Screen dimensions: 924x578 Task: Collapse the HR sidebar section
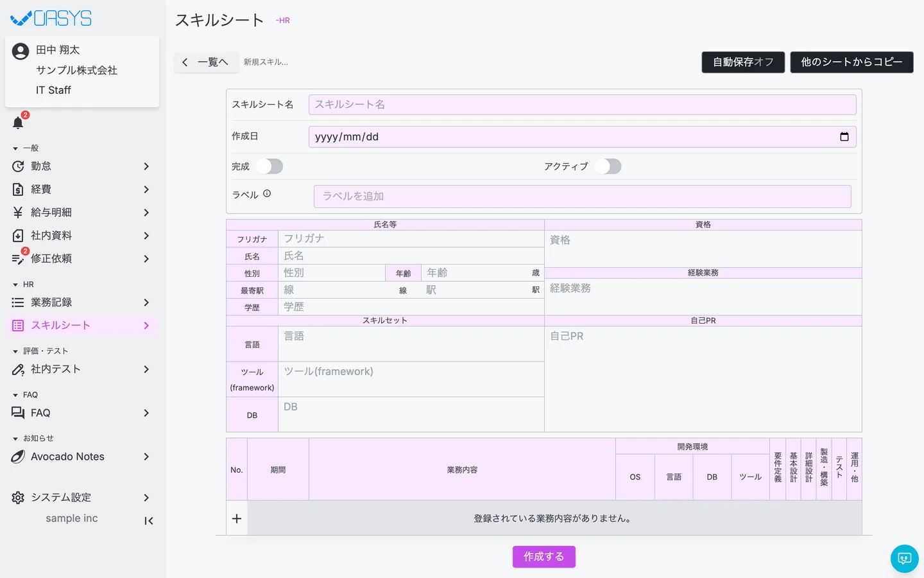pos(15,285)
